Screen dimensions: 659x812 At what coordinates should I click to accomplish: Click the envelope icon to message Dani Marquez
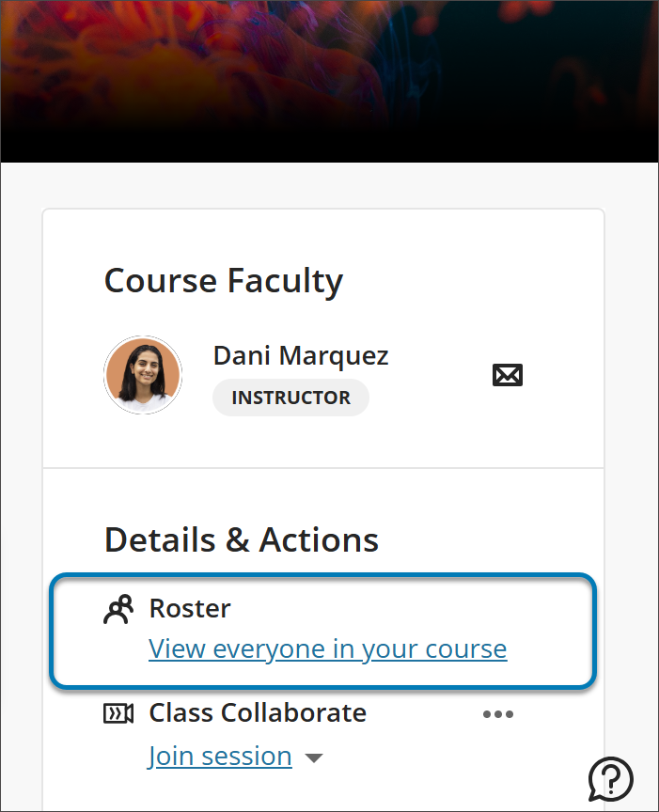[x=507, y=374]
